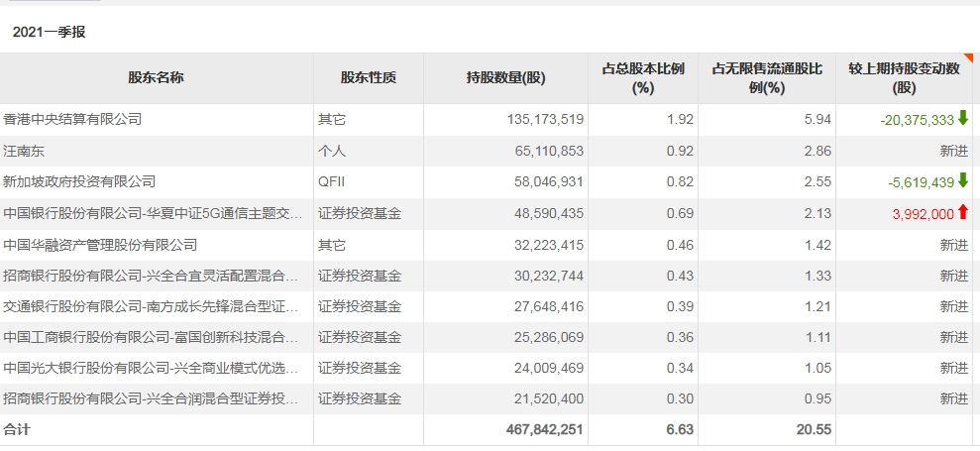This screenshot has height=451, width=980.
Task: Click holding value 27,648,416
Action: pyautogui.click(x=549, y=306)
